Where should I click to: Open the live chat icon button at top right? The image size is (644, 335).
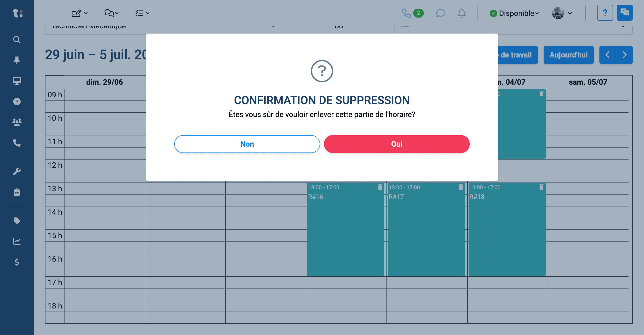pos(625,12)
